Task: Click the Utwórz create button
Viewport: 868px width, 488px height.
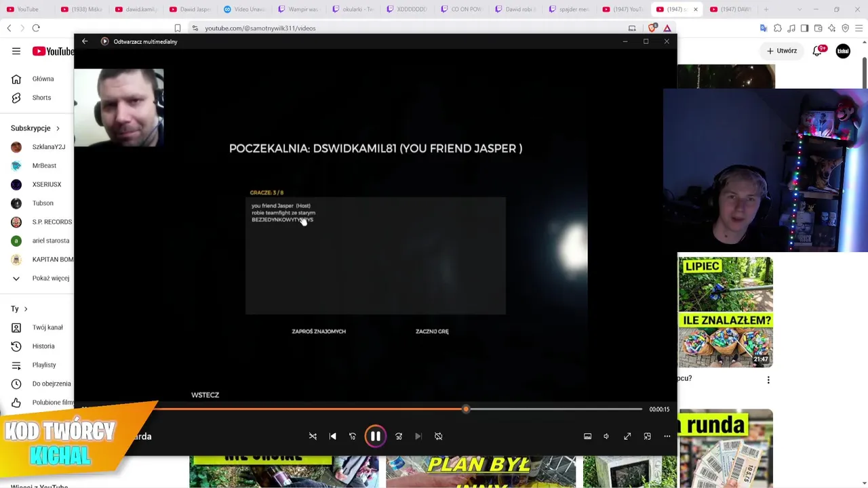Action: click(x=782, y=51)
